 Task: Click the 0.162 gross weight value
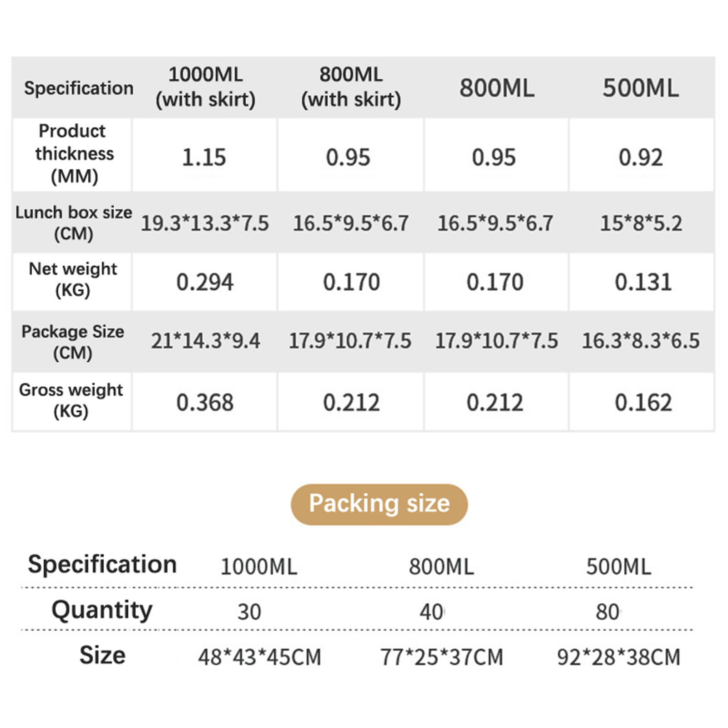click(x=643, y=403)
